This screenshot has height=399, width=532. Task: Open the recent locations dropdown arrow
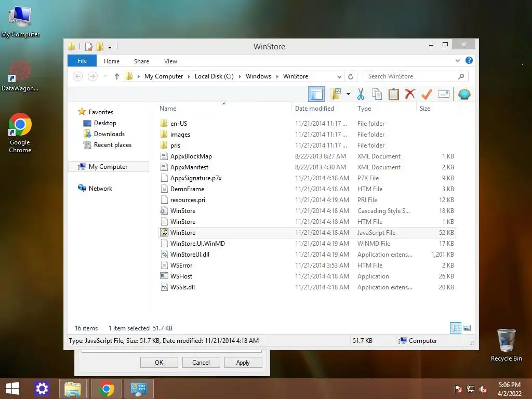pos(105,76)
